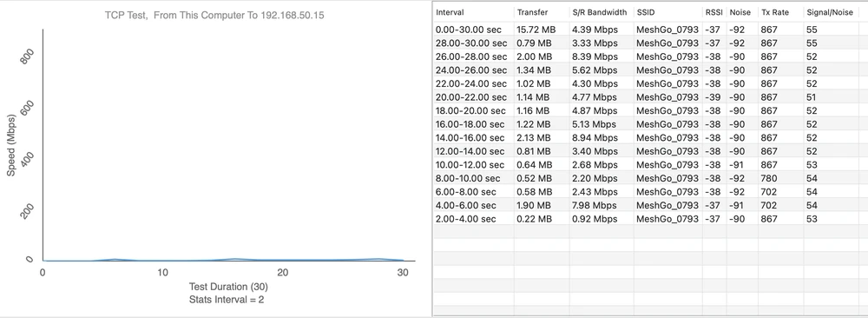Screen dimensions: 868x318
Task: Click the 780 Tx Rate cell
Action: 769,178
